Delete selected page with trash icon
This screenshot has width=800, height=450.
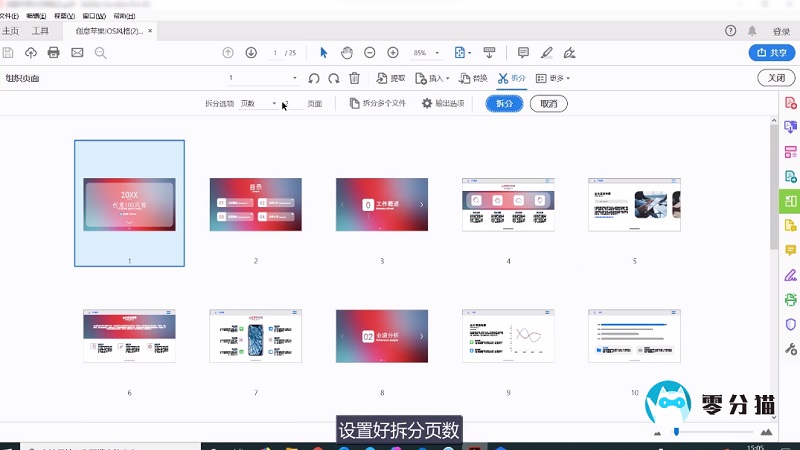point(355,78)
